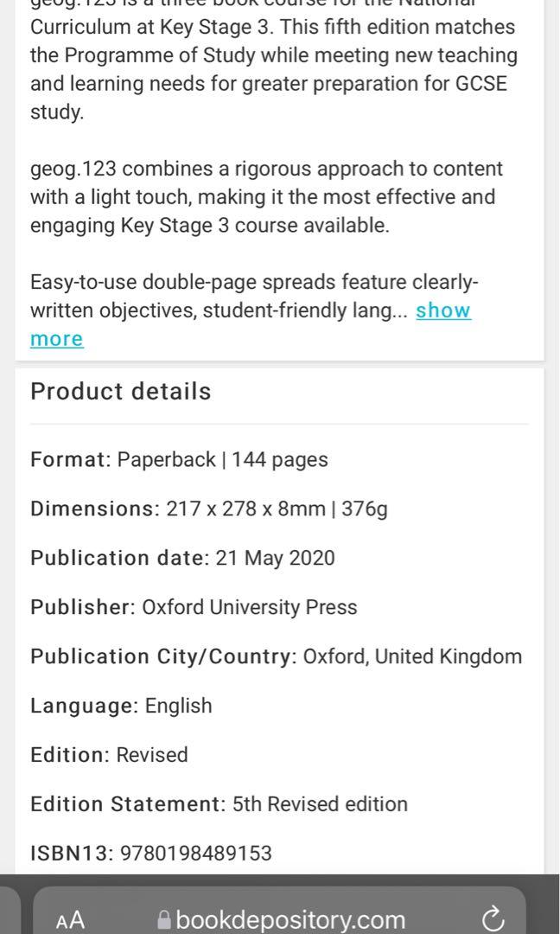Tap the padlock security icon
This screenshot has height=934, width=560.
pyautogui.click(x=162, y=919)
